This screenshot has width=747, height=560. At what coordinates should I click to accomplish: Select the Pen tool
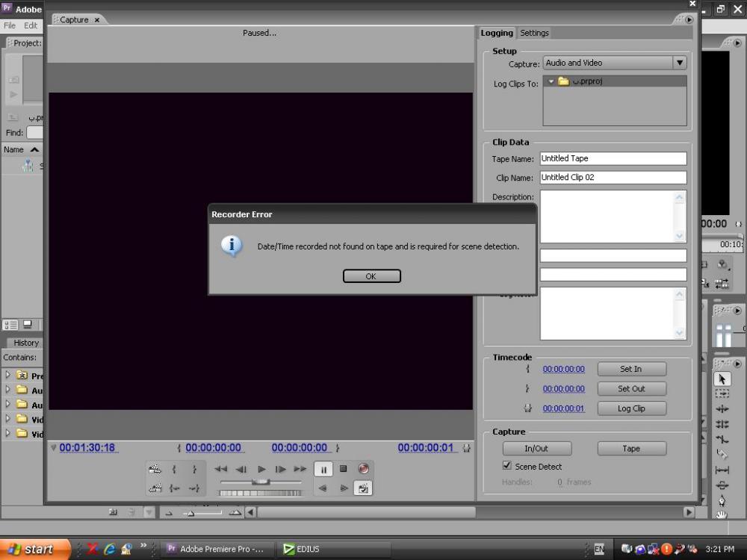(x=722, y=500)
